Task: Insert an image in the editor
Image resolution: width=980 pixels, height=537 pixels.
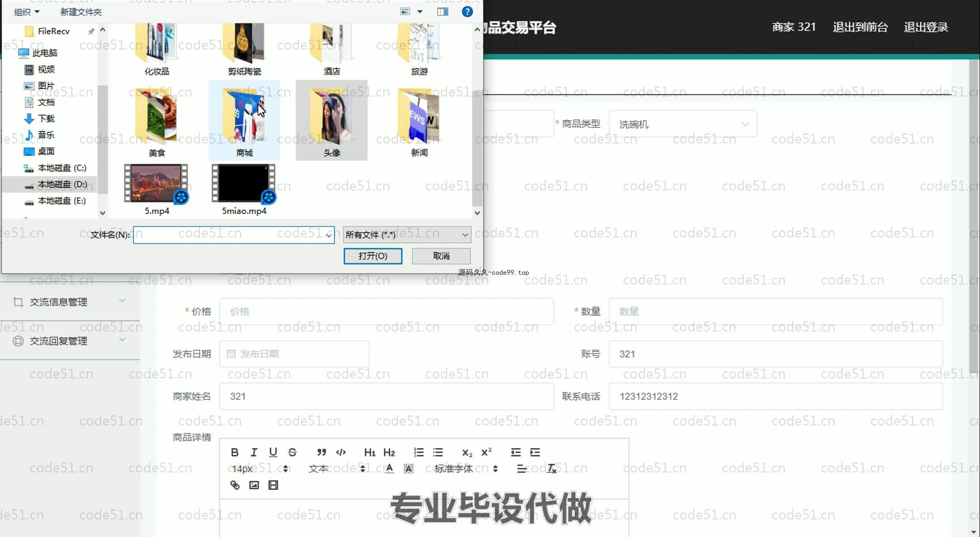Action: [x=254, y=485]
